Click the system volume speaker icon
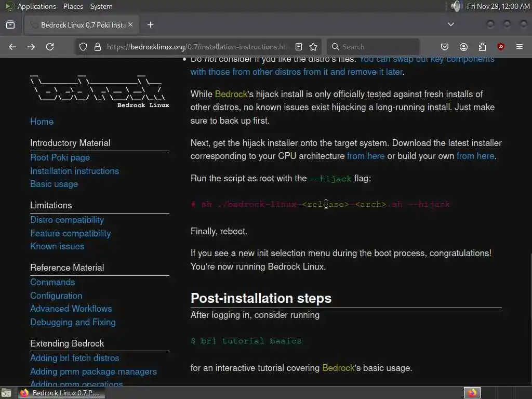 point(457,6)
